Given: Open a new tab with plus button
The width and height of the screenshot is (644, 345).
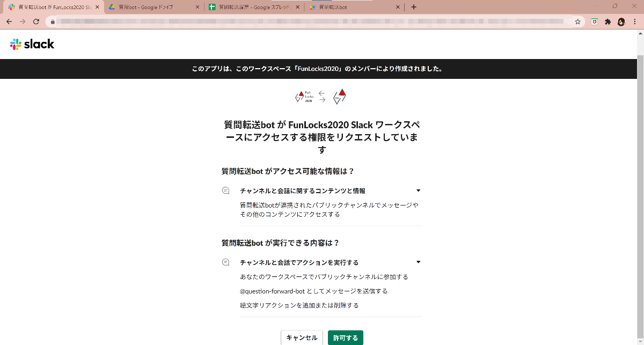Looking at the screenshot, I should tap(413, 7).
